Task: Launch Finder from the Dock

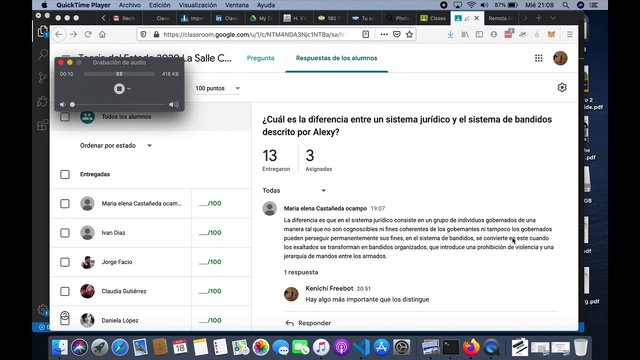Action: tap(60, 347)
